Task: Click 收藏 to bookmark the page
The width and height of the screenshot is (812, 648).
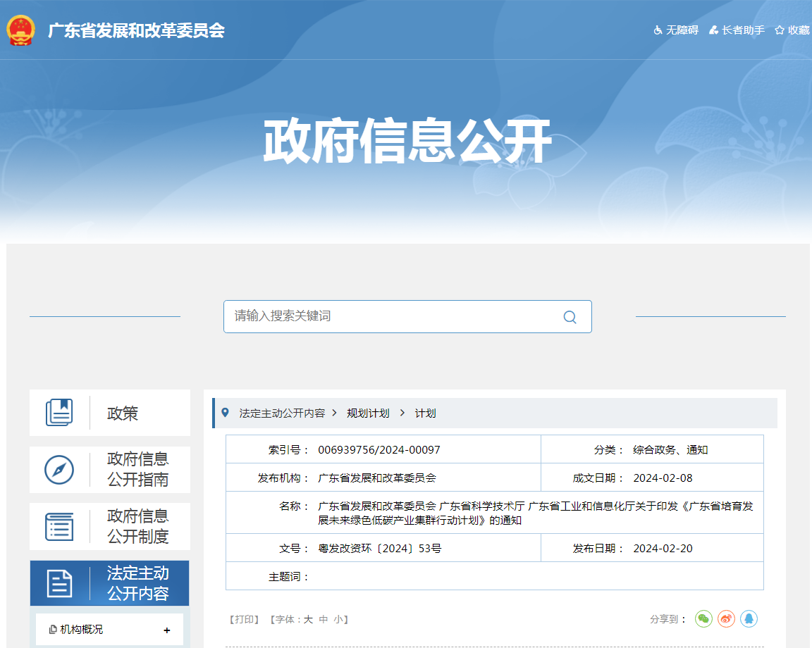Action: (x=792, y=30)
